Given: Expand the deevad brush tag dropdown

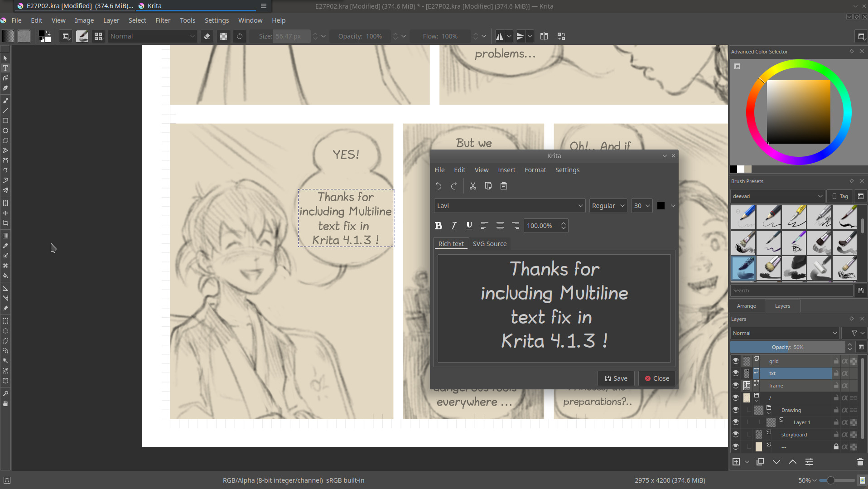Looking at the screenshot, I should (x=777, y=196).
